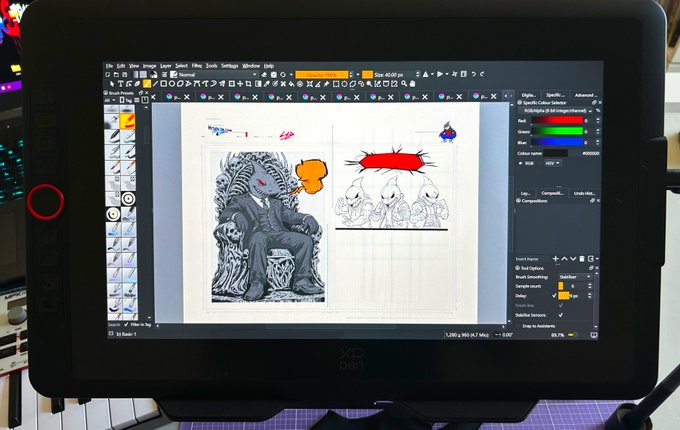Click the wrap-around mode icon
The width and height of the screenshot is (680, 430).
coord(454,74)
